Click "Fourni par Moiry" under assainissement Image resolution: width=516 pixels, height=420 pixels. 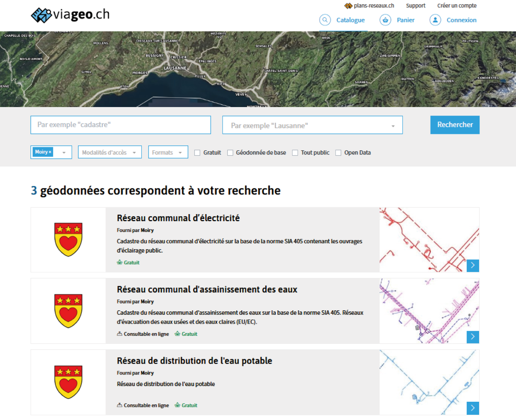tap(135, 301)
